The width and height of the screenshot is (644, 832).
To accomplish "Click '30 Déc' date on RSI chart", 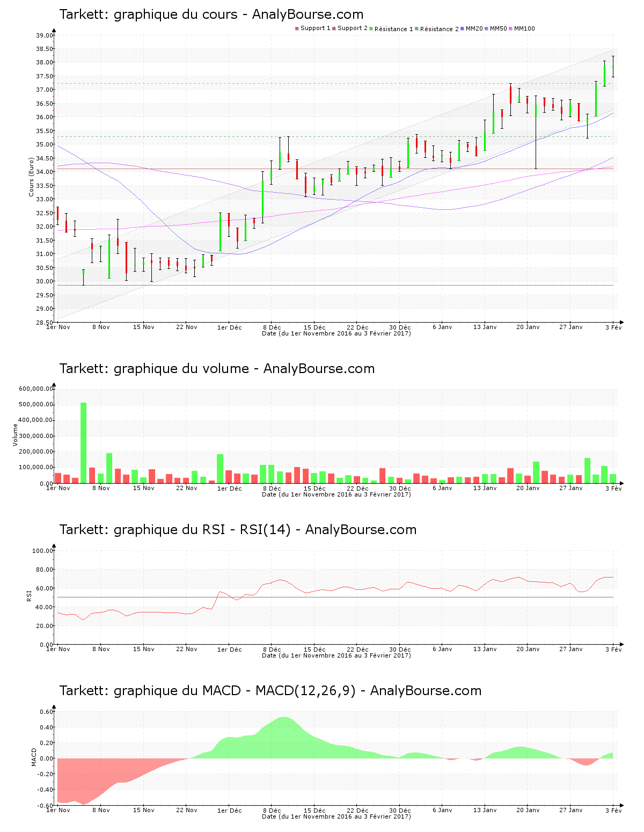I will tap(400, 649).
